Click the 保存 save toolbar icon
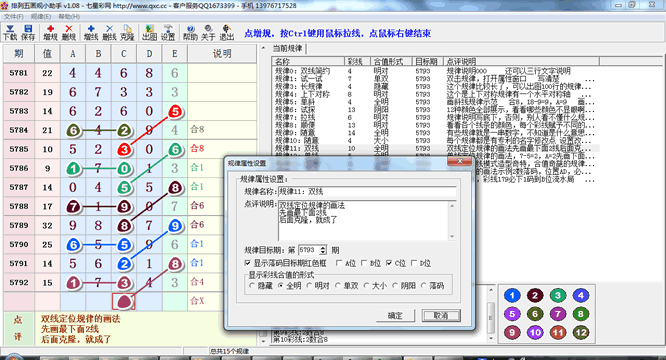Viewport: 666px width, 360px height. (28, 33)
